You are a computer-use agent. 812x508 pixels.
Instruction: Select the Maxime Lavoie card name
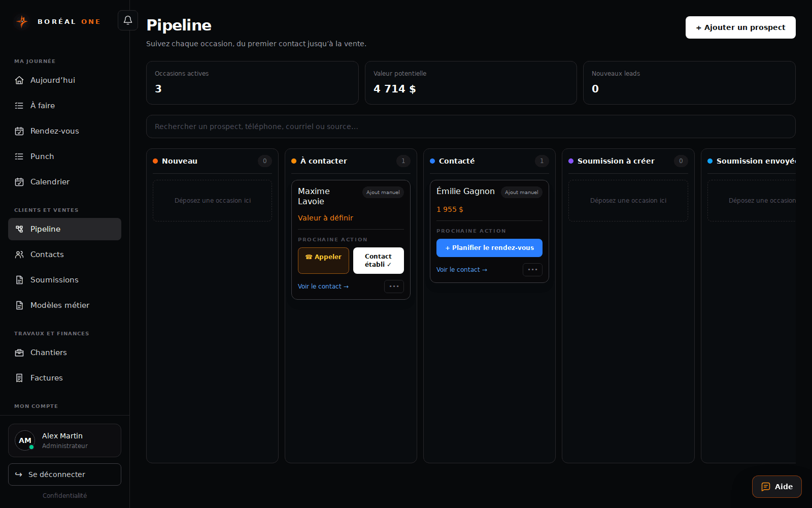[314, 196]
